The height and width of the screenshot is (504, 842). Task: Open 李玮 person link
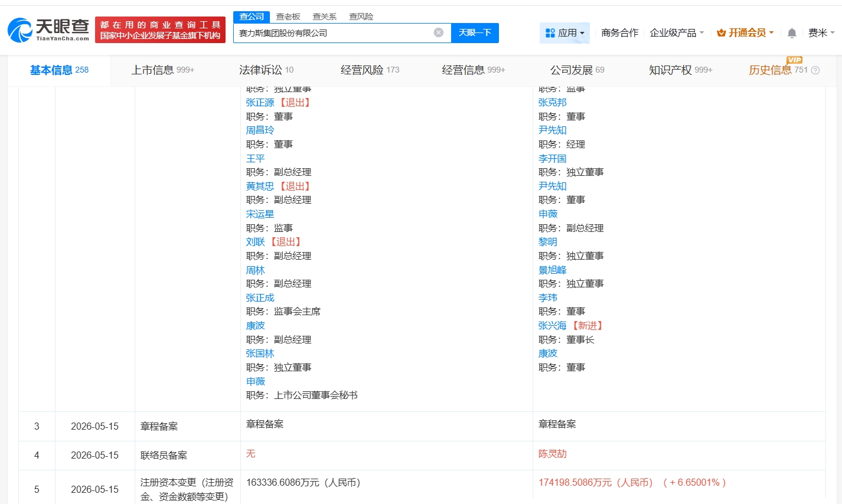[547, 298]
